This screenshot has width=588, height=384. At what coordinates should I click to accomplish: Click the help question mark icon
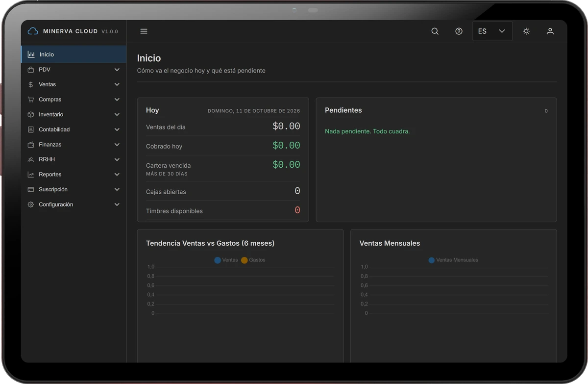point(459,31)
